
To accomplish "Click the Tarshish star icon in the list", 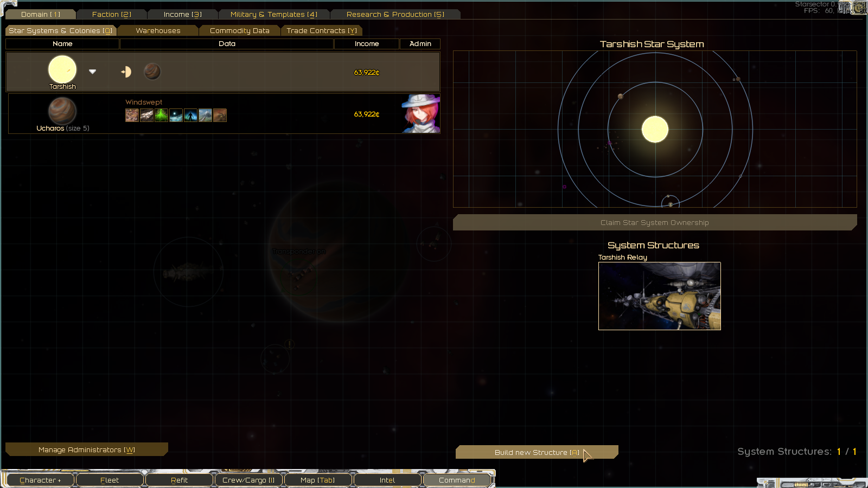I will coord(62,69).
